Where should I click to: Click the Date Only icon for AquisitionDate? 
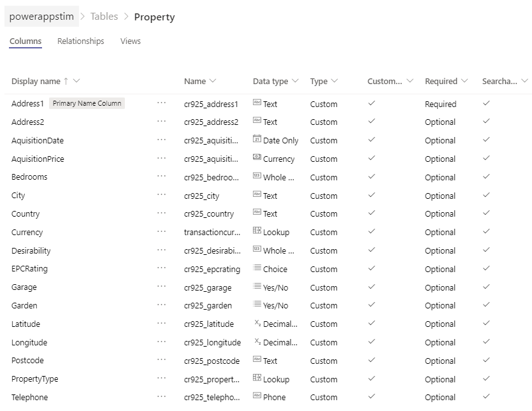coord(257,139)
